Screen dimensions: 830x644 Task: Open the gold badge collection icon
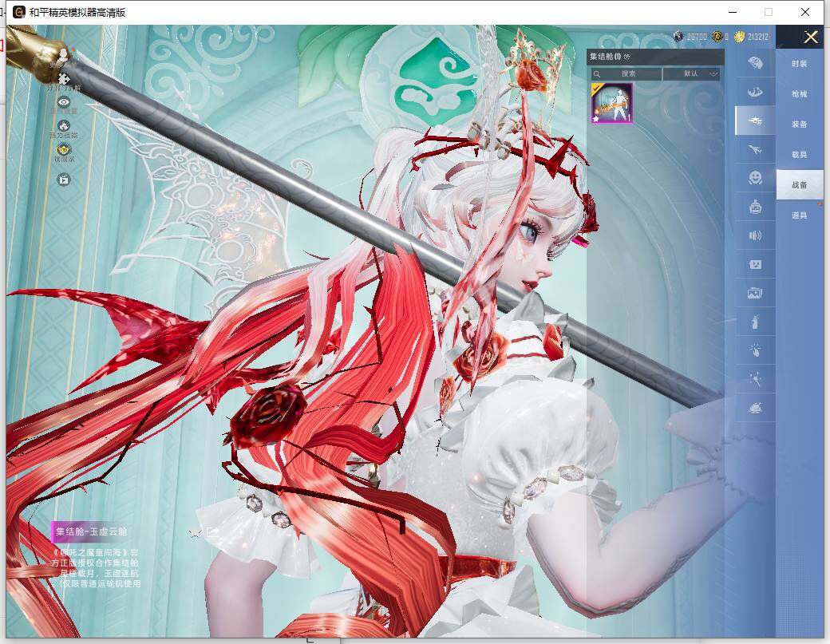[x=64, y=150]
